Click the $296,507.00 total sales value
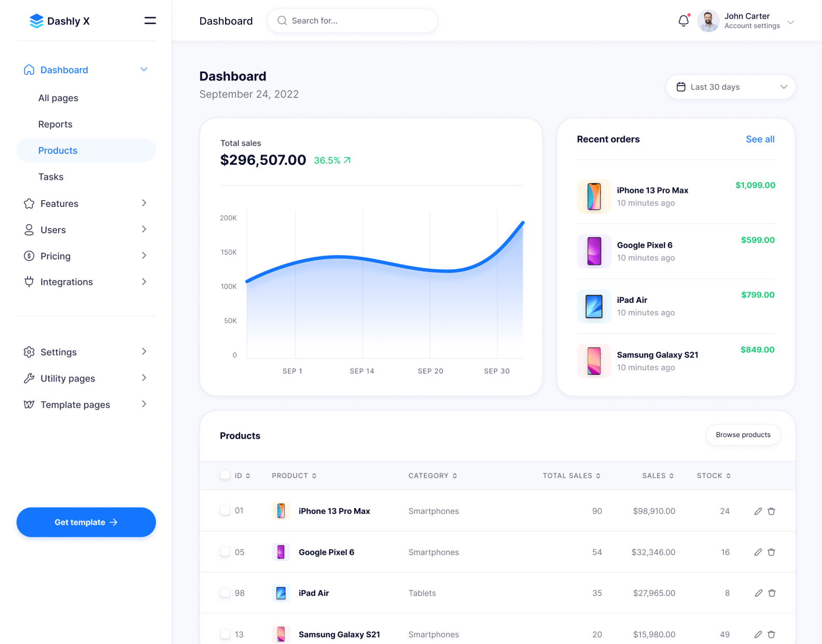 263,160
